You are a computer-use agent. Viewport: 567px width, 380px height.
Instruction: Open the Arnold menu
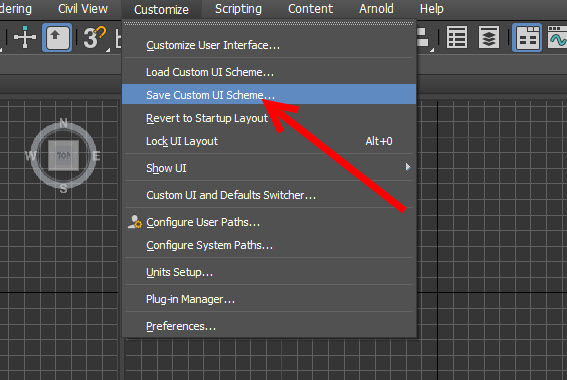click(376, 9)
